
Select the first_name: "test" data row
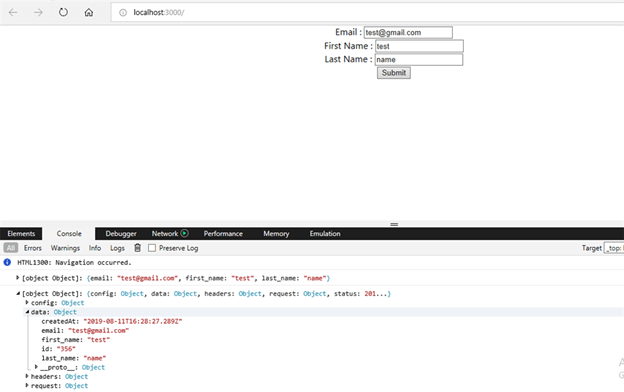[76, 339]
